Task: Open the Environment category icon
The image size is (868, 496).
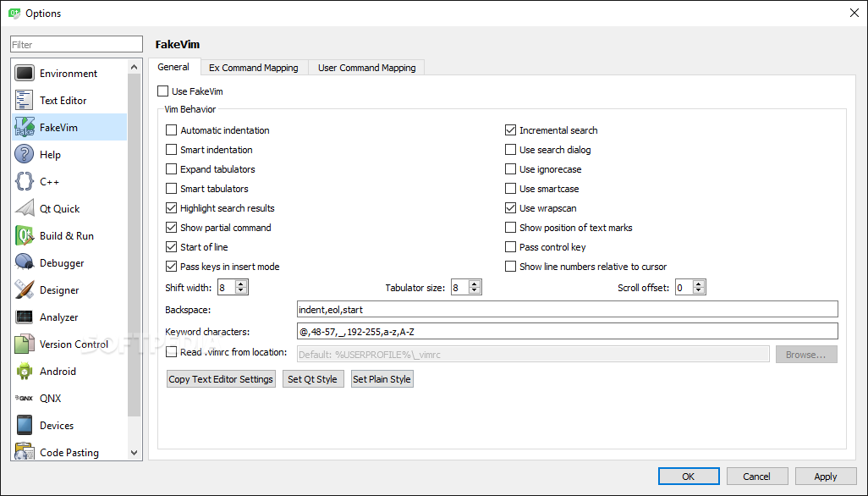Action: point(25,73)
